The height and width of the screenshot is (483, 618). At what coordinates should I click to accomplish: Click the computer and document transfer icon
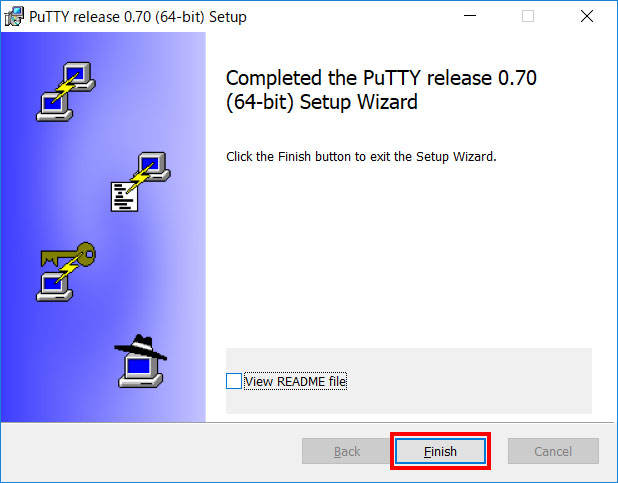point(141,182)
